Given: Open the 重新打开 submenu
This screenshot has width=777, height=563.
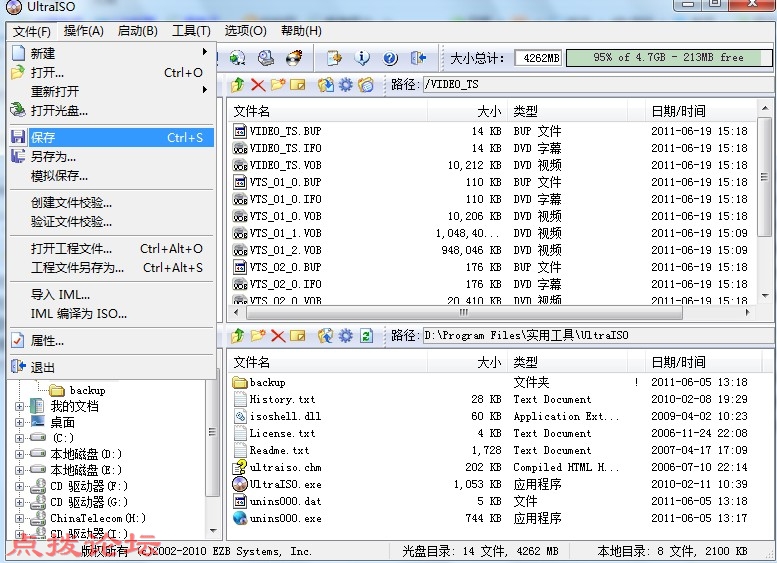Looking at the screenshot, I should pyautogui.click(x=111, y=91).
